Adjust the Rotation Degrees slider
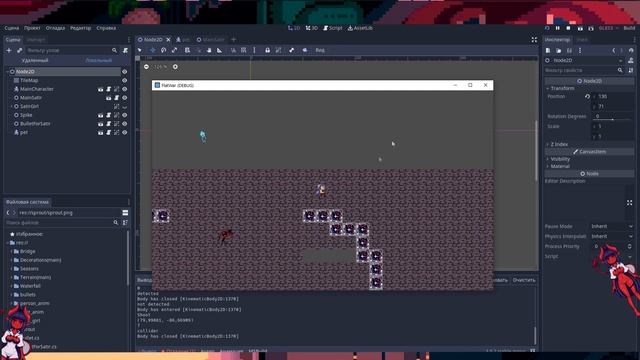The image size is (640, 360). [613, 120]
